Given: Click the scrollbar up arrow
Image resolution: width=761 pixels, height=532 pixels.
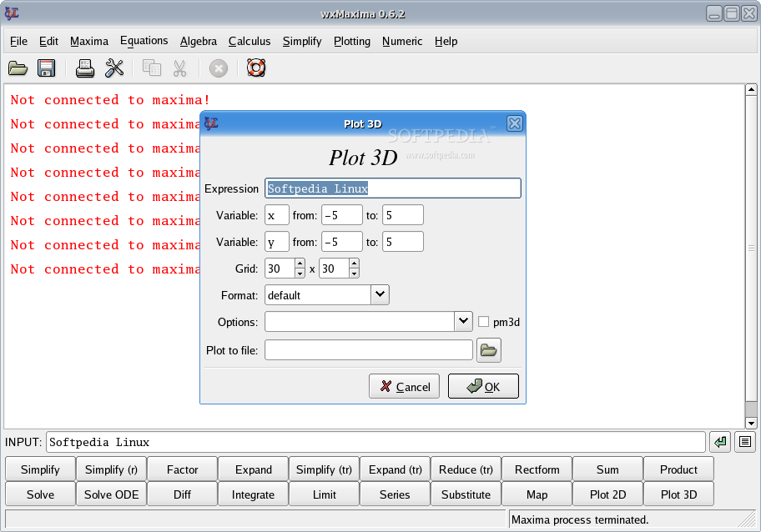Looking at the screenshot, I should pos(751,90).
